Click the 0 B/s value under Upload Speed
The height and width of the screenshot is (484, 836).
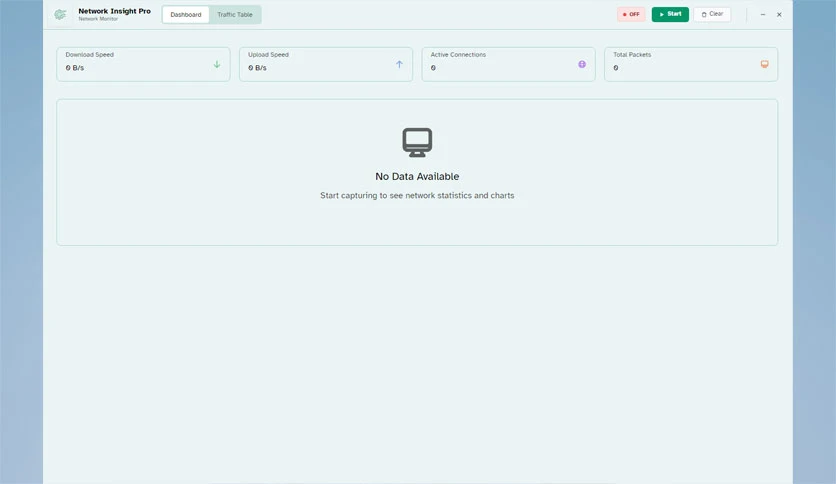pyautogui.click(x=257, y=68)
